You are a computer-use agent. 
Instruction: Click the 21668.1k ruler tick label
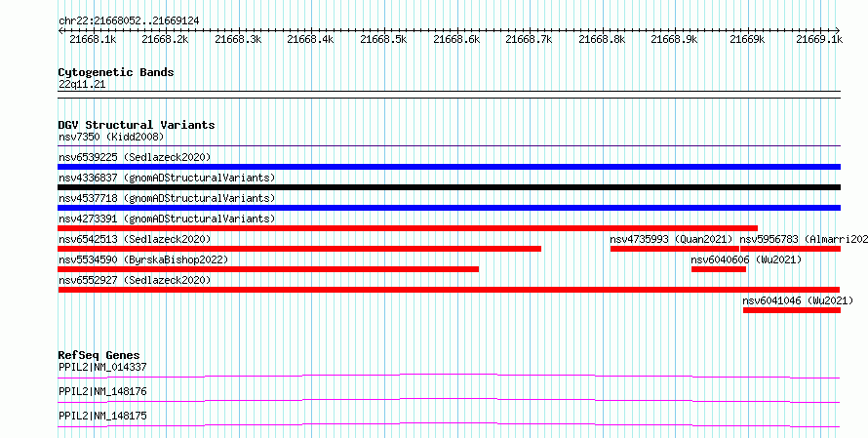pyautogui.click(x=93, y=39)
